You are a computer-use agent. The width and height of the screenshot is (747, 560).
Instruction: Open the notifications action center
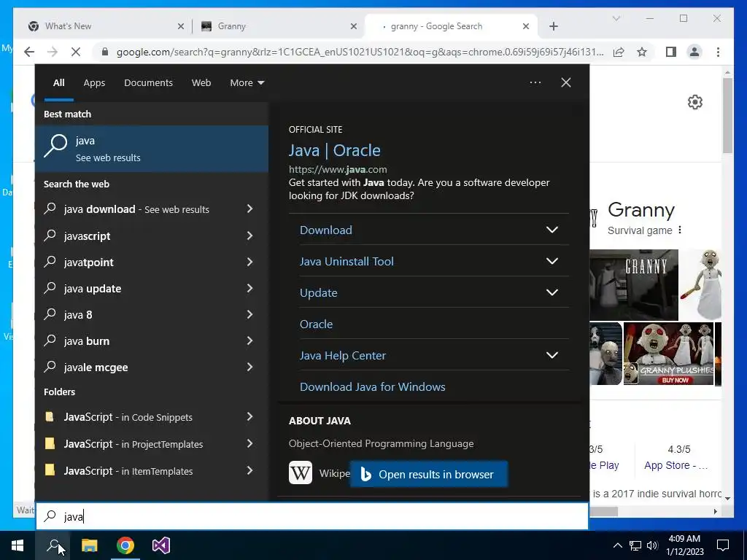point(723,545)
